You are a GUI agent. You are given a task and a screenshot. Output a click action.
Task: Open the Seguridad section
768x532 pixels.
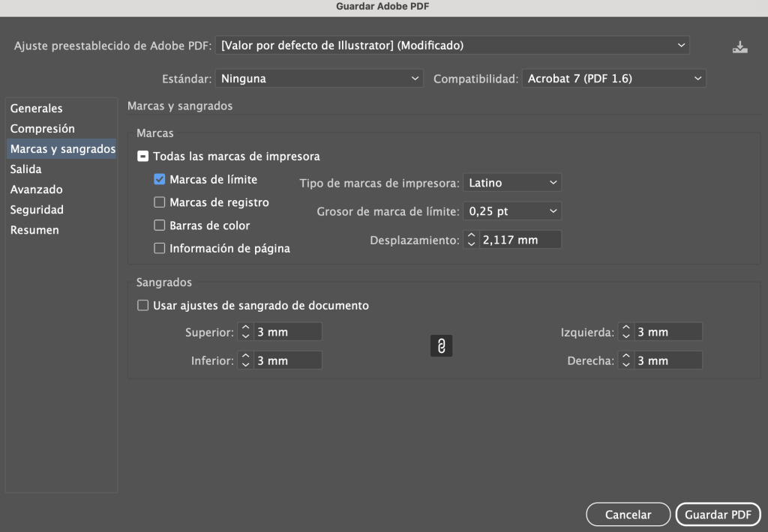tap(37, 210)
